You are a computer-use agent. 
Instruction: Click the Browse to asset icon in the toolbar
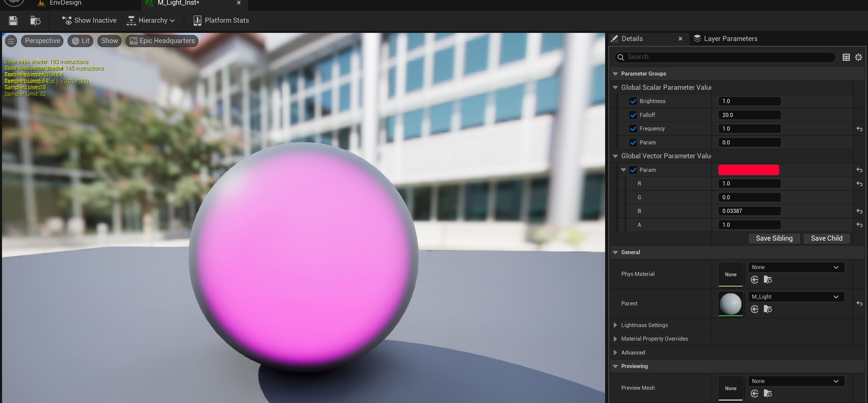tap(35, 21)
